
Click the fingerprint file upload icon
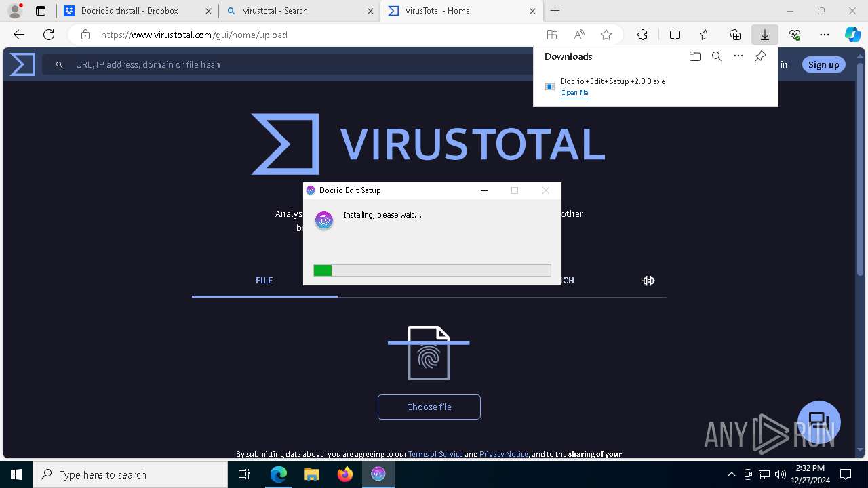point(429,353)
